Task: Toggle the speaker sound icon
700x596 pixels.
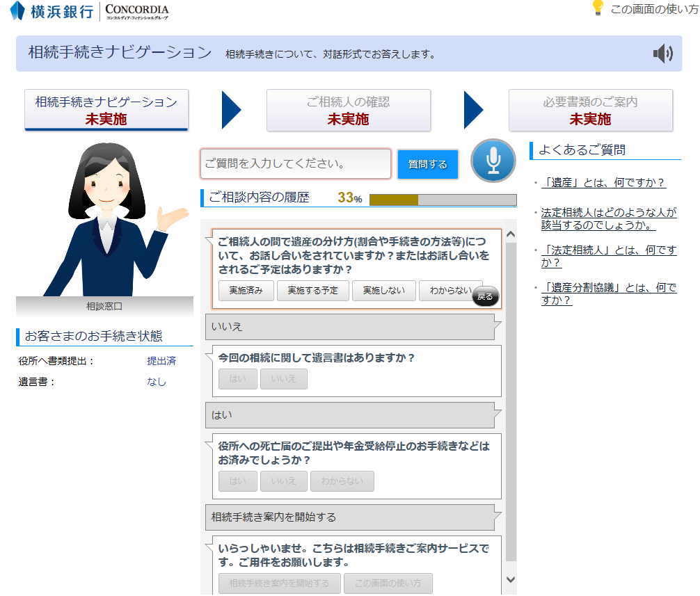Action: (663, 54)
